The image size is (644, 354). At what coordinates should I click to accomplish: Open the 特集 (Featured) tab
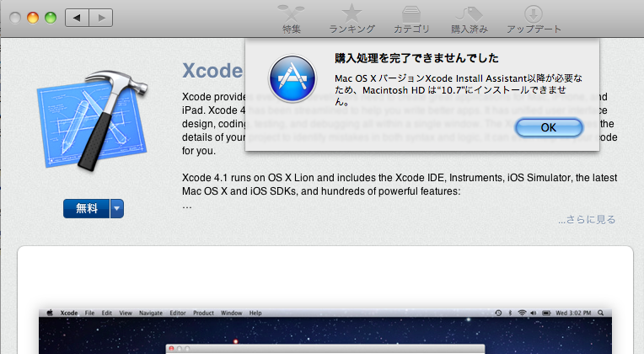point(291,19)
